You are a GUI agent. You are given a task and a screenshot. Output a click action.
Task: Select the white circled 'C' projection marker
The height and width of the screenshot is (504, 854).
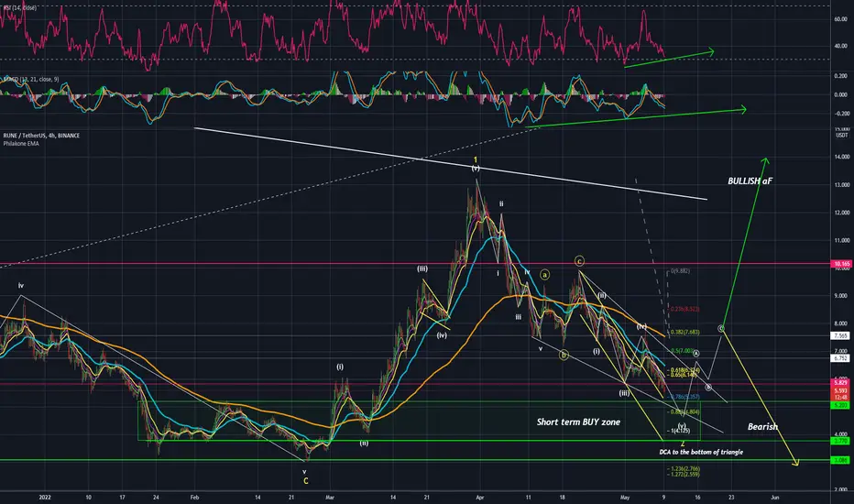(721, 329)
